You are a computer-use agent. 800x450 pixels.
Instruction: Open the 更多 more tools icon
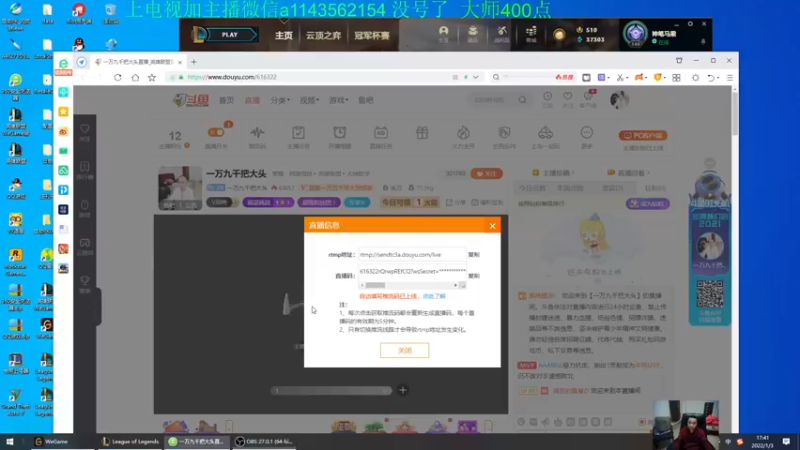coord(587,133)
